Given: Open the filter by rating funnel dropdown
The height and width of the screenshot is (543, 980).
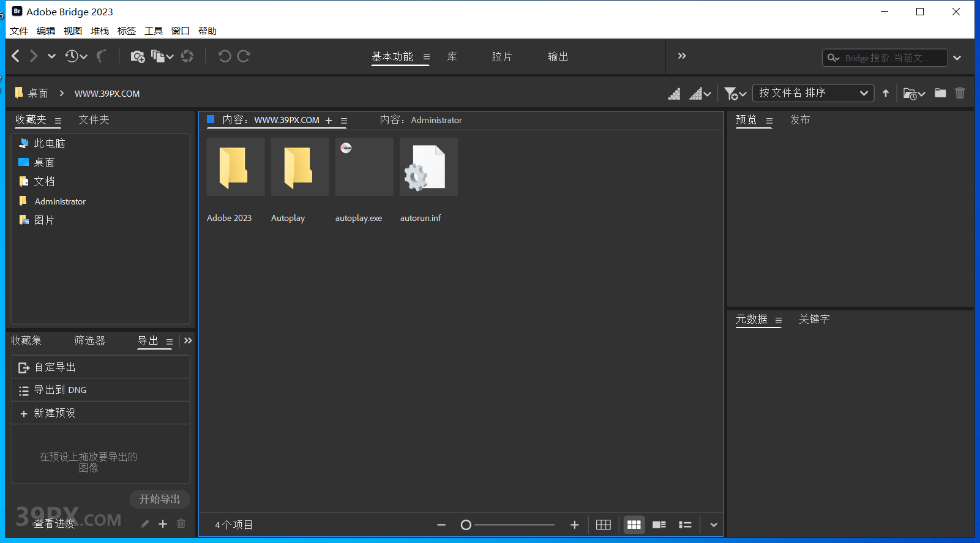Looking at the screenshot, I should coord(735,94).
